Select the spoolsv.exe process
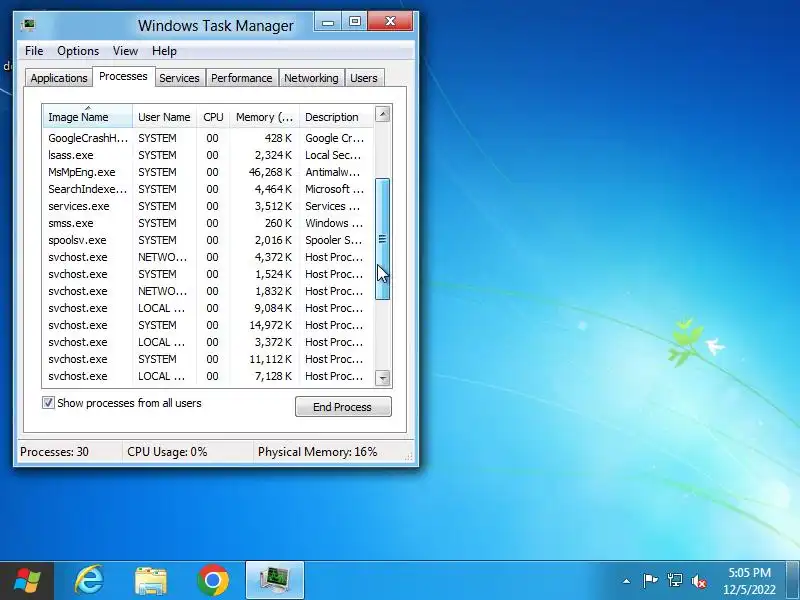Viewport: 800px width, 600px height. 209,240
